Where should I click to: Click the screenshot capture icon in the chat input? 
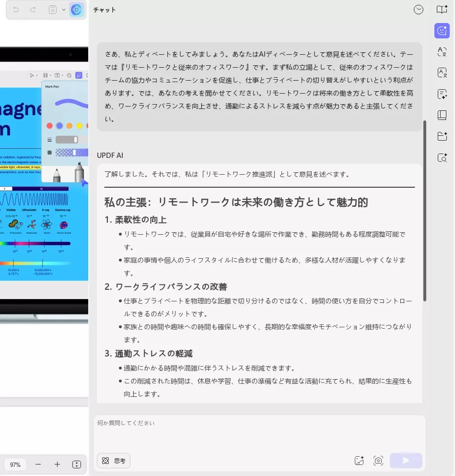pyautogui.click(x=378, y=461)
